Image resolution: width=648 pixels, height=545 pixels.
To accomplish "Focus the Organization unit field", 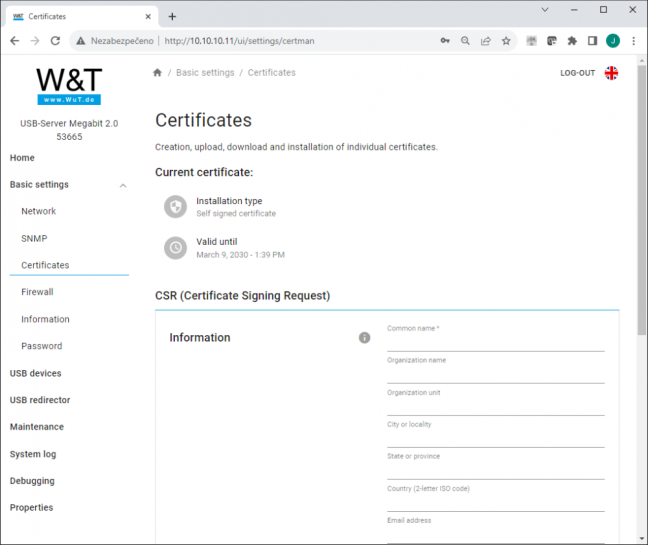I will [x=496, y=407].
